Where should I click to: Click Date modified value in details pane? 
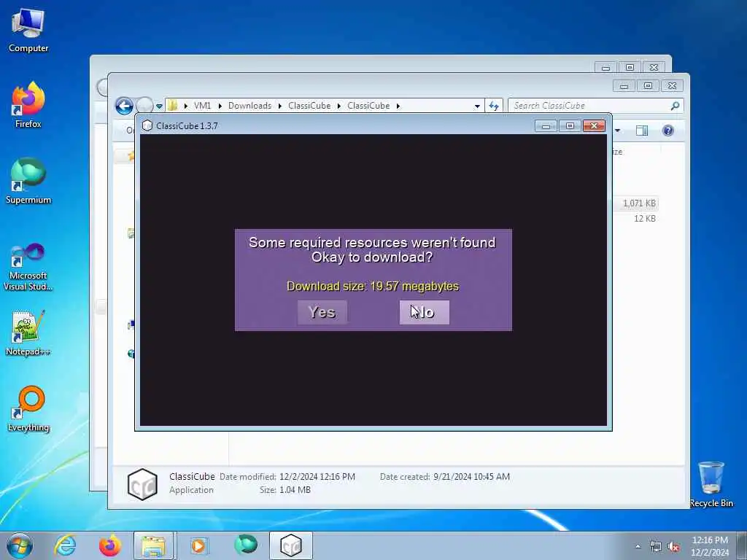pos(317,477)
